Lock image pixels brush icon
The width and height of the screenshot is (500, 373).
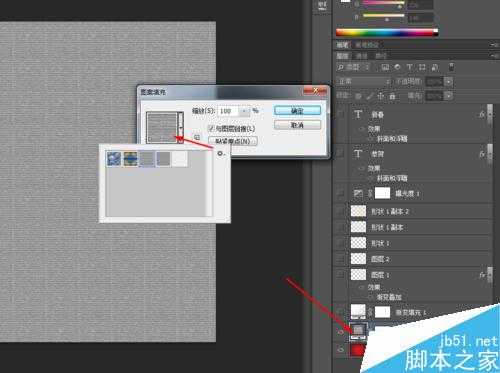point(369,96)
